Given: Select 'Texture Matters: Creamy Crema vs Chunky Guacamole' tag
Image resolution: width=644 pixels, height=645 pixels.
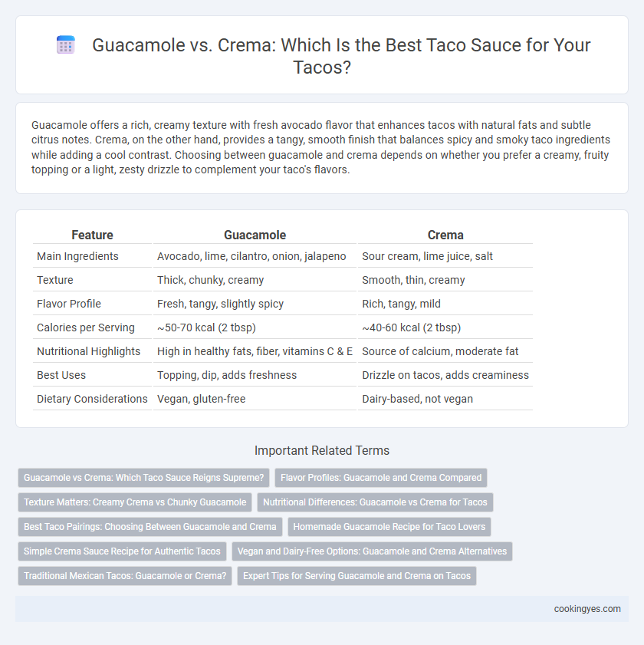Looking at the screenshot, I should [x=135, y=502].
